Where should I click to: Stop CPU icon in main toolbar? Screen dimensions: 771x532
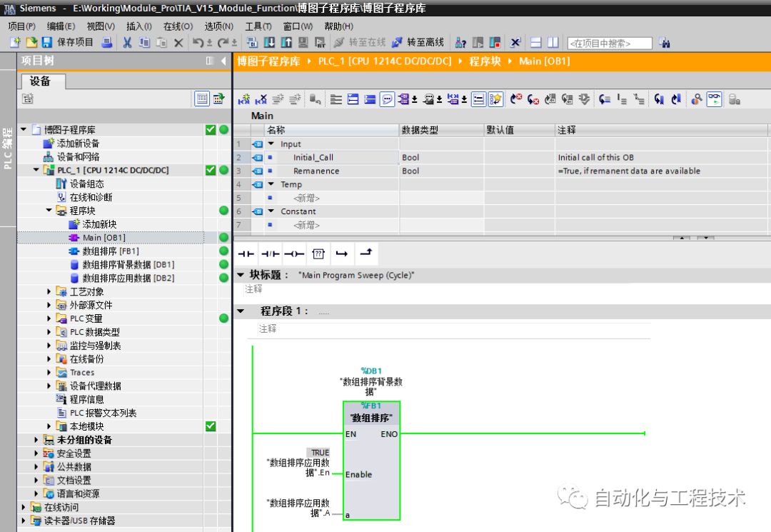coord(495,43)
